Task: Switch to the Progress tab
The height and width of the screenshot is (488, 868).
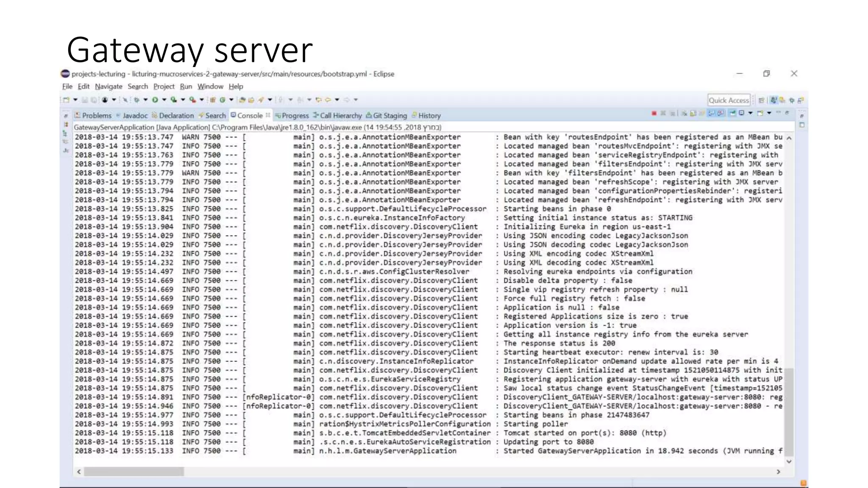Action: click(292, 116)
